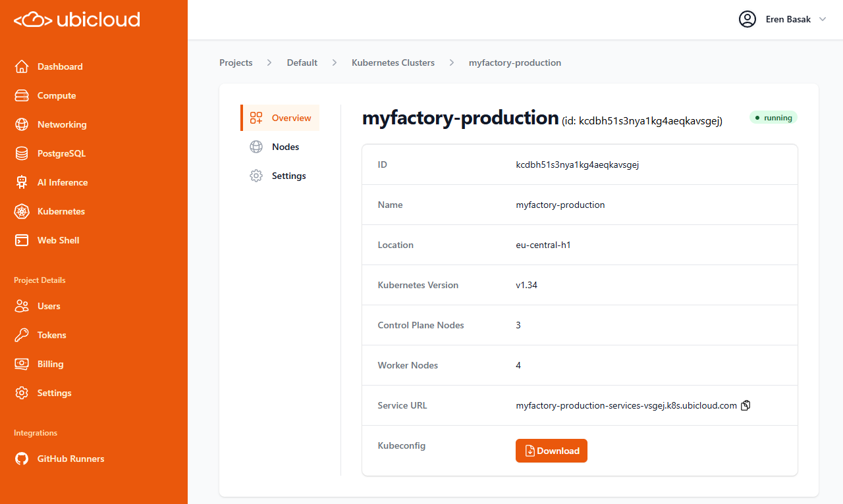Click the download arrow icon in Kubeconfig button
This screenshot has height=504, width=843.
tap(530, 451)
